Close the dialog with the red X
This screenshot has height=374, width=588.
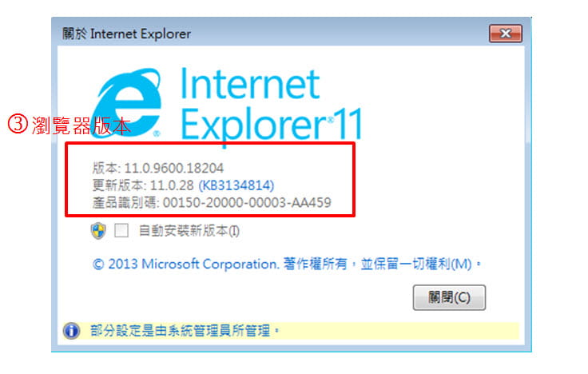pos(506,34)
